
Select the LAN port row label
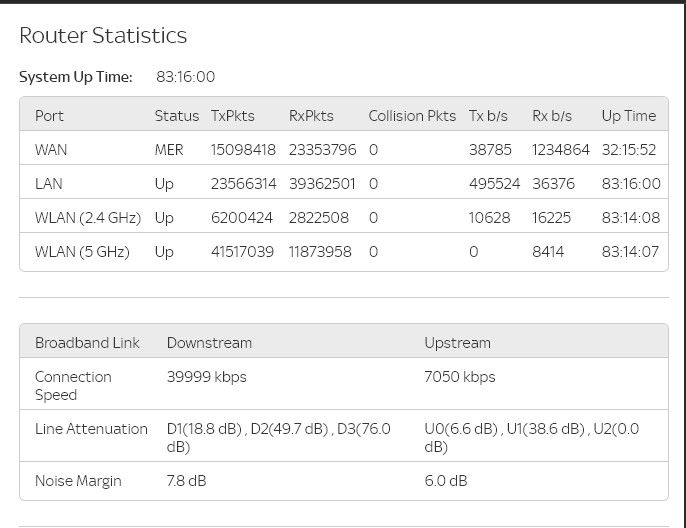(x=49, y=184)
